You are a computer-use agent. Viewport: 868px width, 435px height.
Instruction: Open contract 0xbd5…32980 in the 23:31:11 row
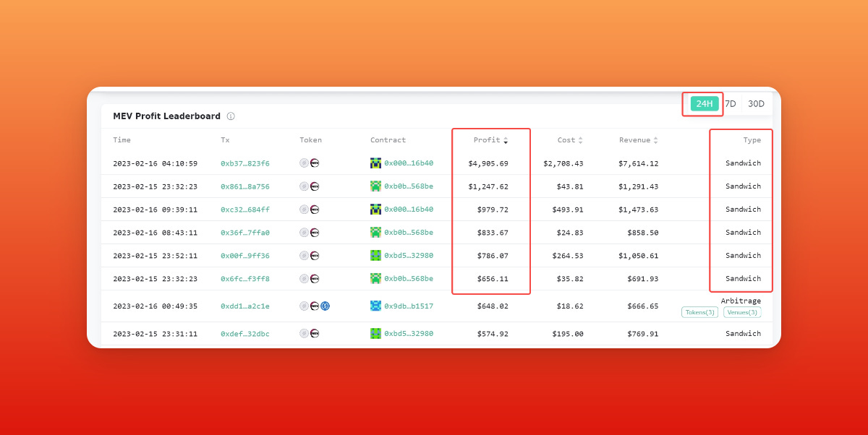coord(409,334)
